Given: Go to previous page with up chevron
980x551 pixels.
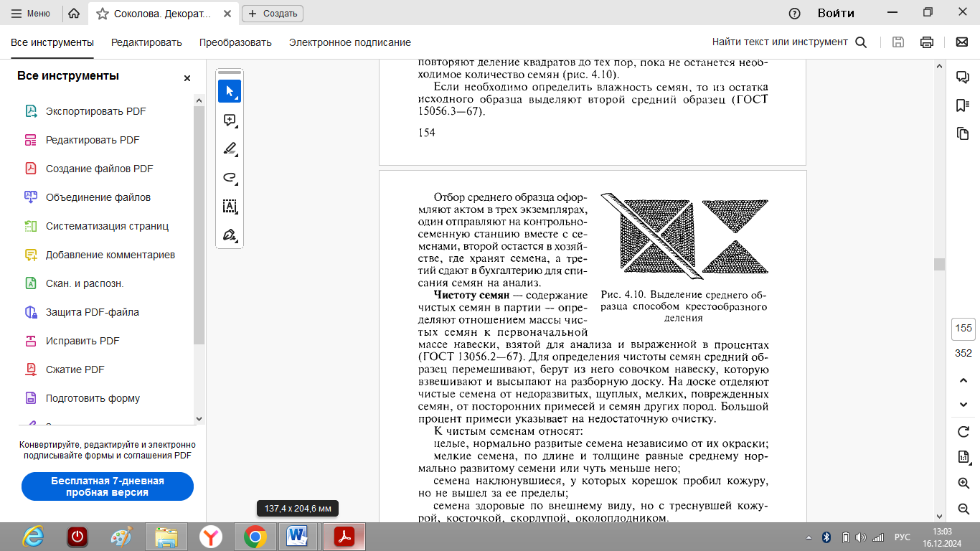Looking at the screenshot, I should pos(963,380).
